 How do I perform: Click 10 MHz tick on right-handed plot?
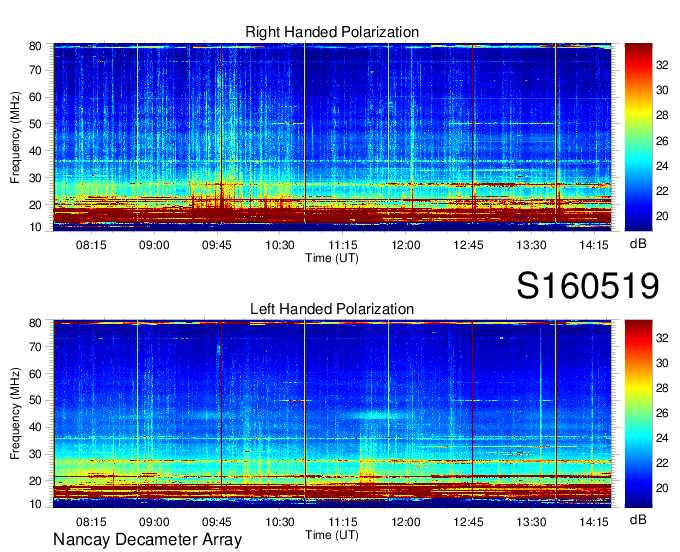pos(35,227)
